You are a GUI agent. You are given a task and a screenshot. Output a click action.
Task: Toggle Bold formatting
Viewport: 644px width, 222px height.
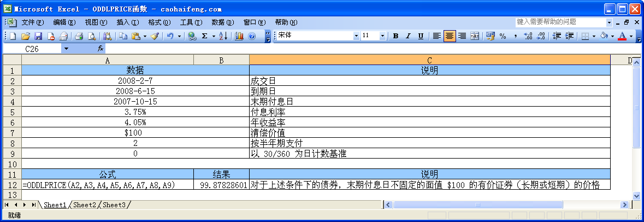coord(395,36)
